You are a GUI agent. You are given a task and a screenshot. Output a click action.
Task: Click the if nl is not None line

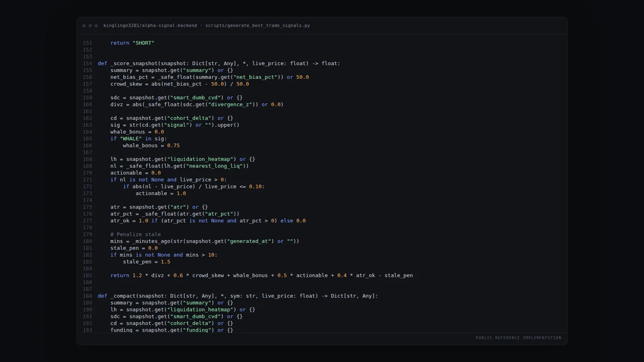(169, 180)
